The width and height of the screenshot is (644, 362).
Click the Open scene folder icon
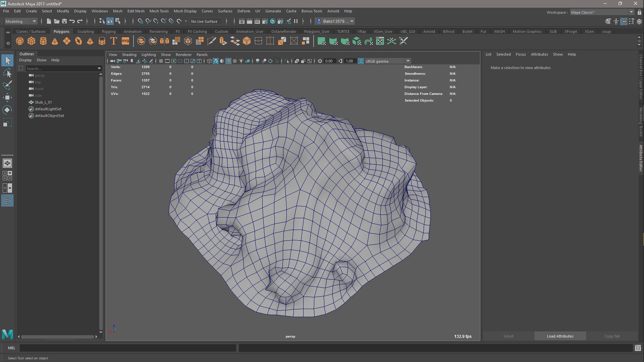click(56, 21)
